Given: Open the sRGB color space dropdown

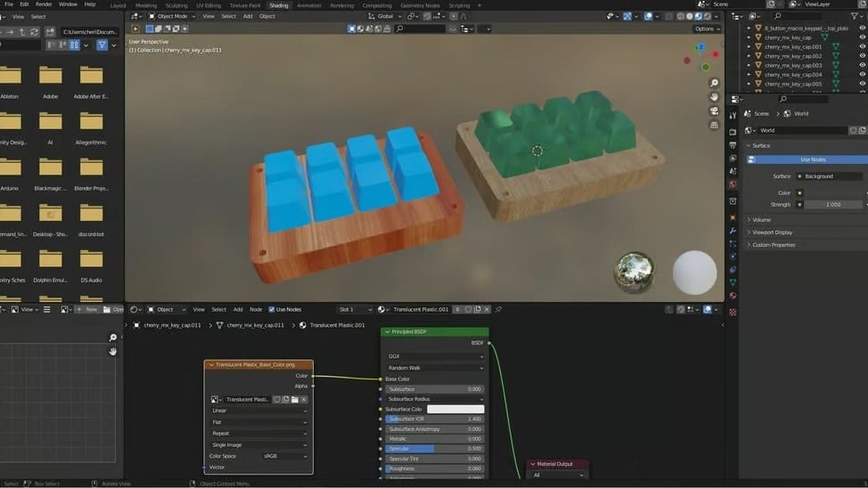Looking at the screenshot, I should [x=285, y=457].
